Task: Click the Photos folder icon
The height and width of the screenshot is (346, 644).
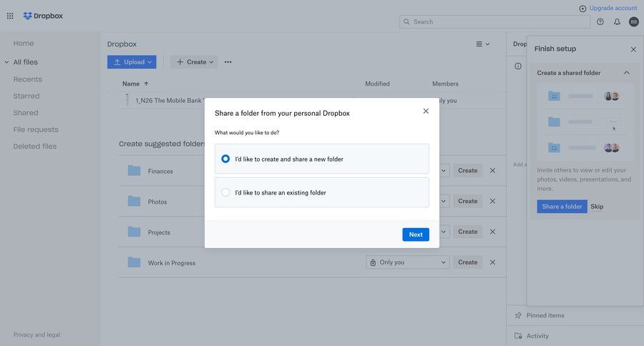Action: point(134,201)
